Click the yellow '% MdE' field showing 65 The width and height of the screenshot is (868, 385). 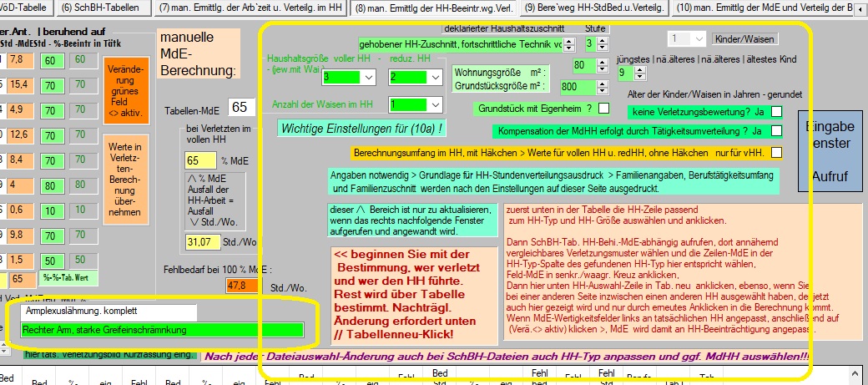point(200,160)
